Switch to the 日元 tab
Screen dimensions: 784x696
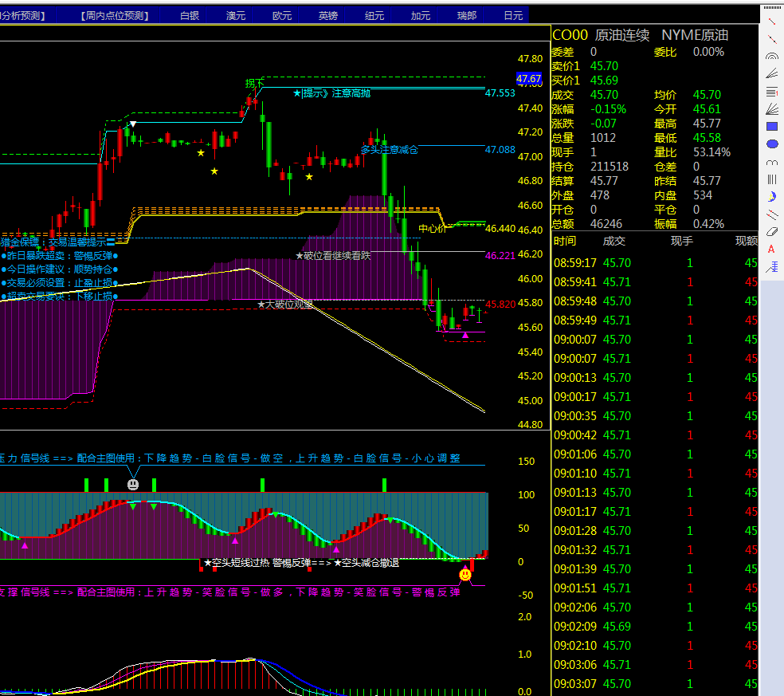pyautogui.click(x=513, y=15)
